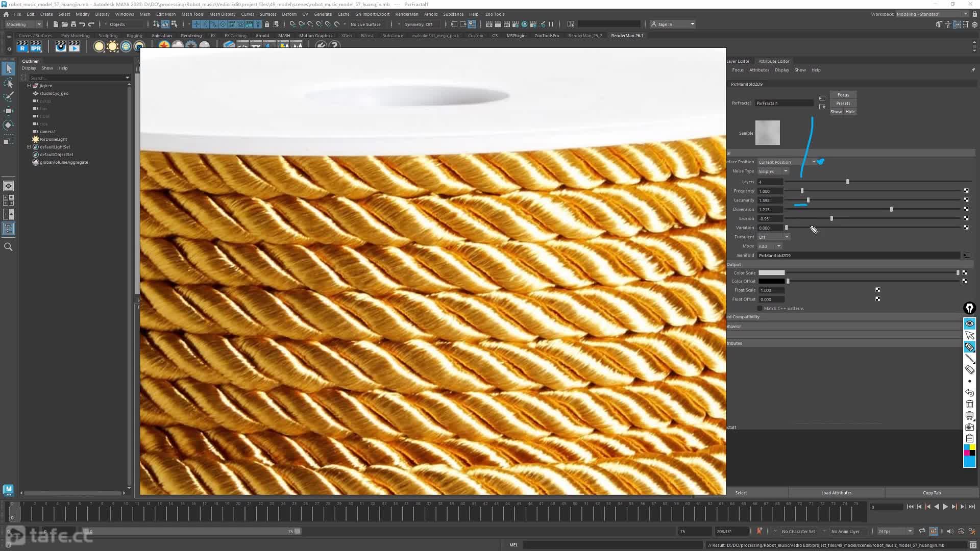Open the Turbulent Off dropdown
This screenshot has width=980, height=551.
click(773, 237)
